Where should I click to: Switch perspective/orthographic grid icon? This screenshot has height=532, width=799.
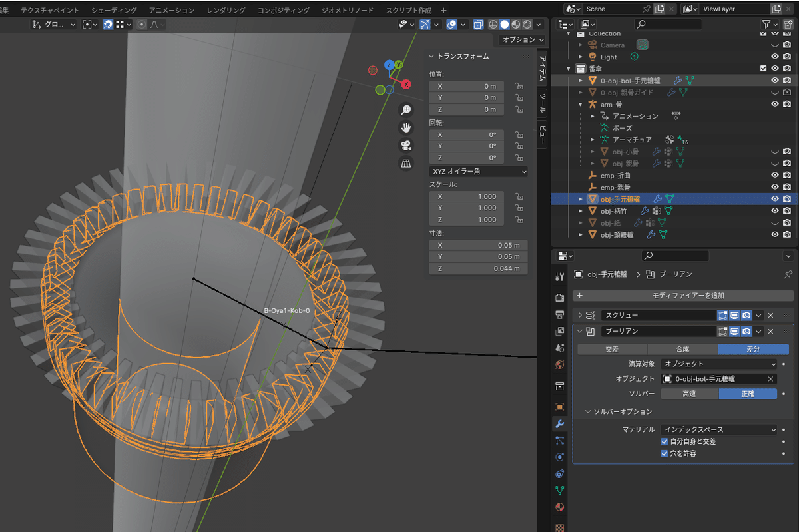tap(406, 163)
